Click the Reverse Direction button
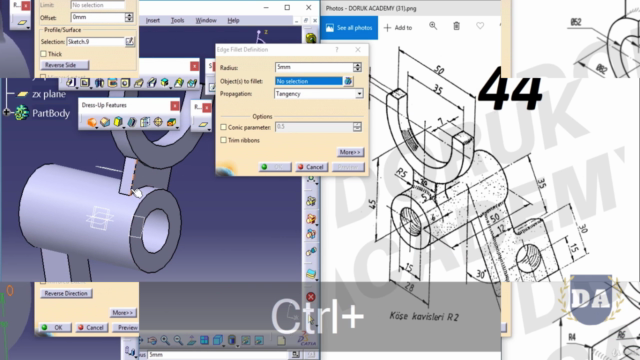The width and height of the screenshot is (640, 360). click(66, 293)
